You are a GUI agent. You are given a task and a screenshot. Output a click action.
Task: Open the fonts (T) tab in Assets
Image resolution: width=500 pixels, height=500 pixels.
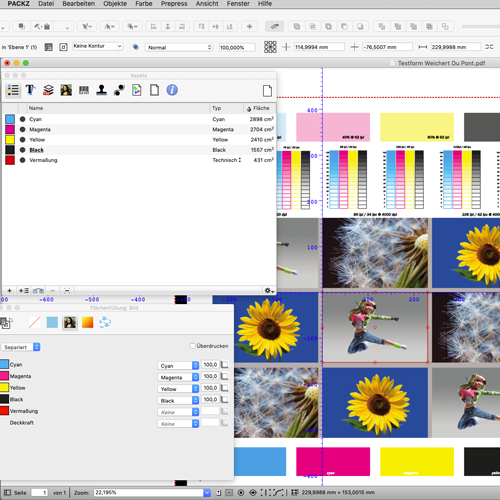(x=30, y=90)
